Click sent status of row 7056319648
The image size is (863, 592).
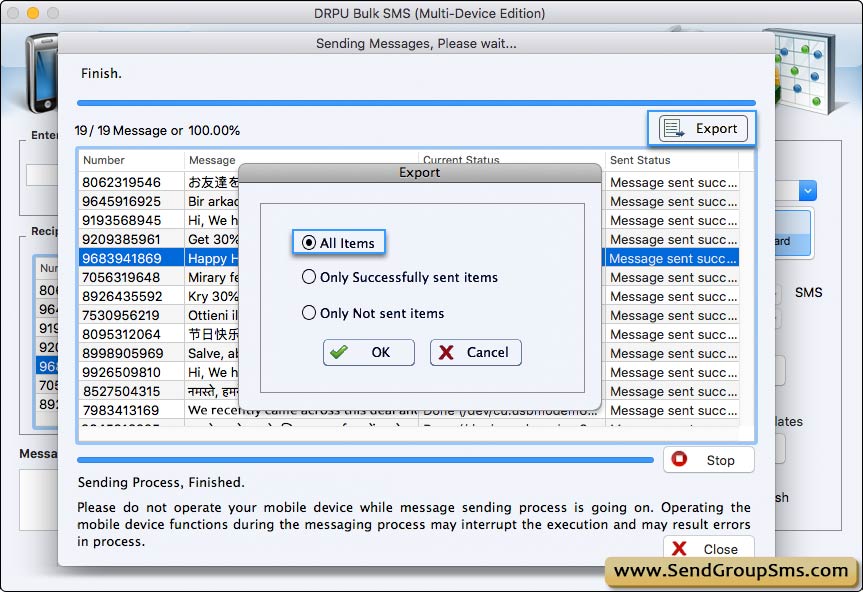(x=673, y=277)
